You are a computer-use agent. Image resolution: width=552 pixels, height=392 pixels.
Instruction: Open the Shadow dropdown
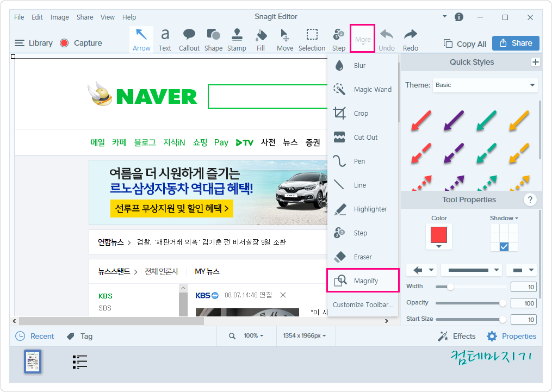pos(504,218)
